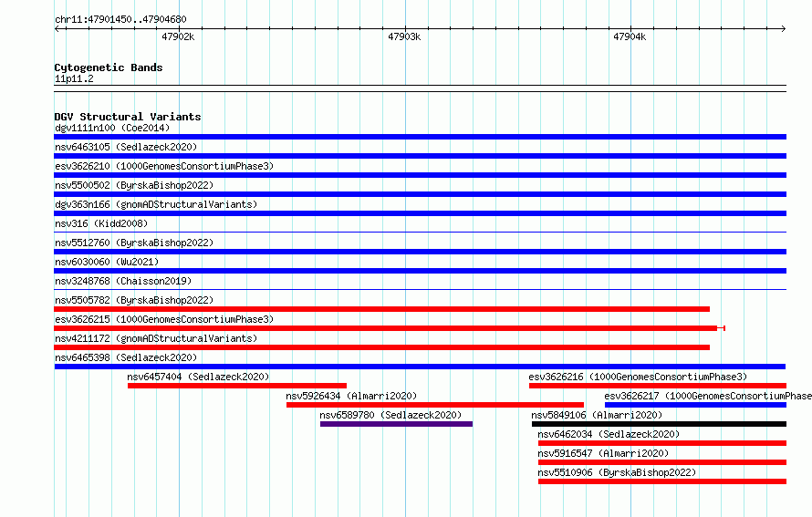Click the blue bar under nsv6030060

(420, 271)
